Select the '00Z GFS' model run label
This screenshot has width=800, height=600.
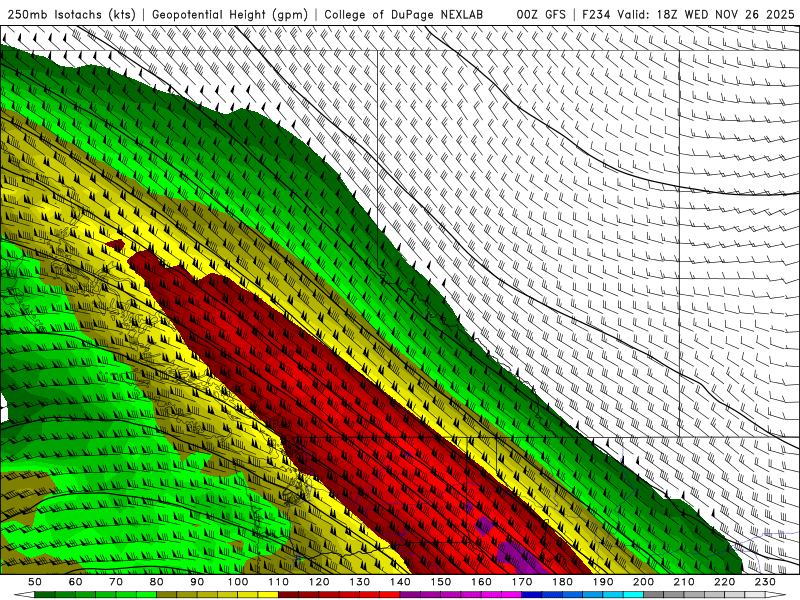[541, 15]
